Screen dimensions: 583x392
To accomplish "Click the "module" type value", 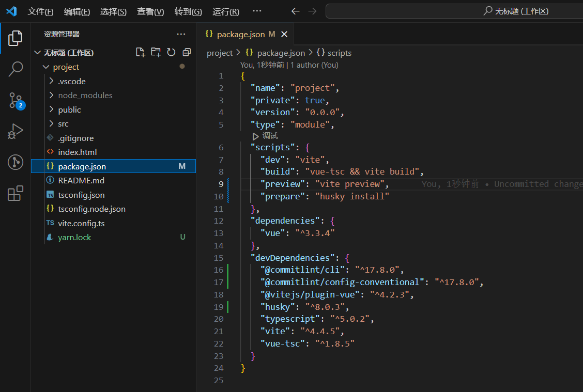I will tap(310, 125).
